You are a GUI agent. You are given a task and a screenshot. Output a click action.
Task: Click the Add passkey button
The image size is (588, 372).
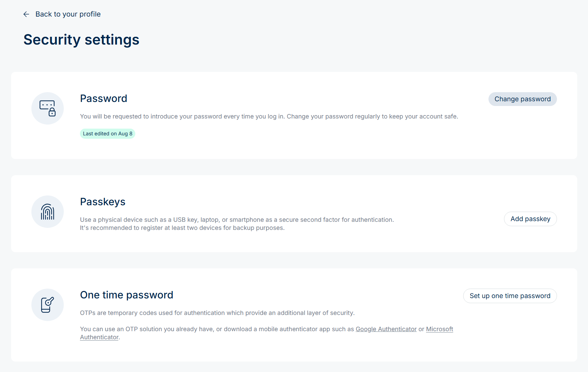[530, 219]
